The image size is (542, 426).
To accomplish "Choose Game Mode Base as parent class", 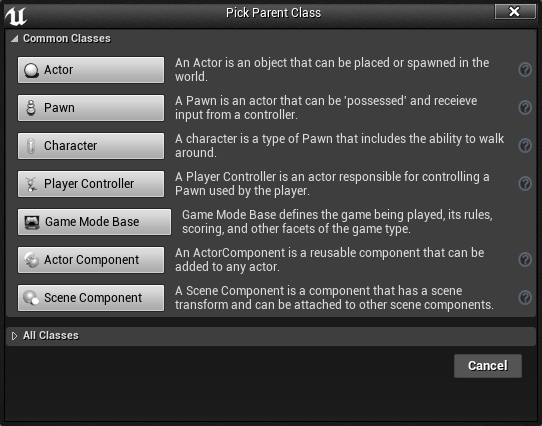I will coord(94,222).
